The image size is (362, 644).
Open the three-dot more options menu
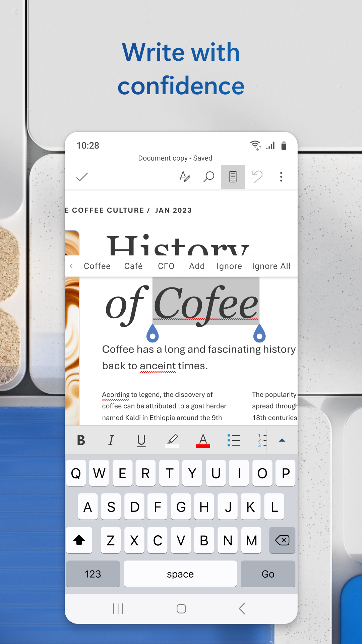[281, 177]
